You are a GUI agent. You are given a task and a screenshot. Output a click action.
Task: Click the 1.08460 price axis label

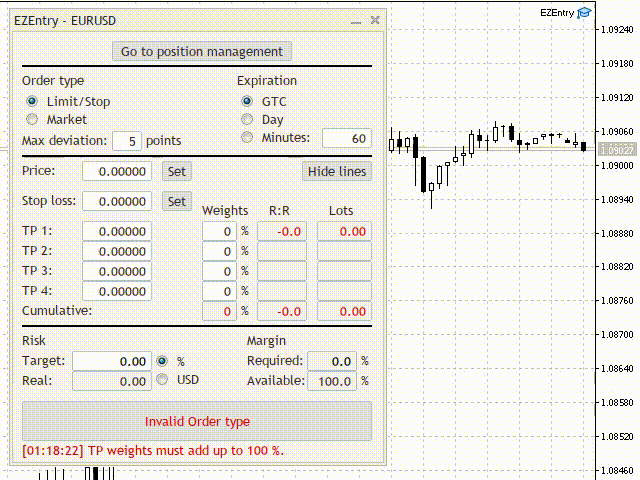pos(618,470)
